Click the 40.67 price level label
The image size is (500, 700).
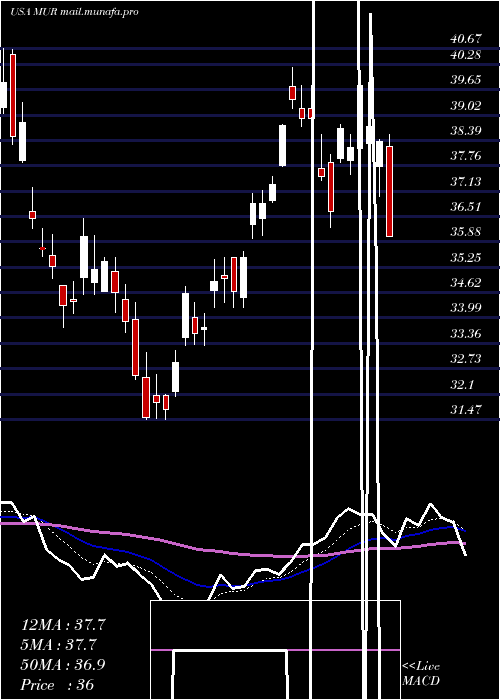click(466, 39)
